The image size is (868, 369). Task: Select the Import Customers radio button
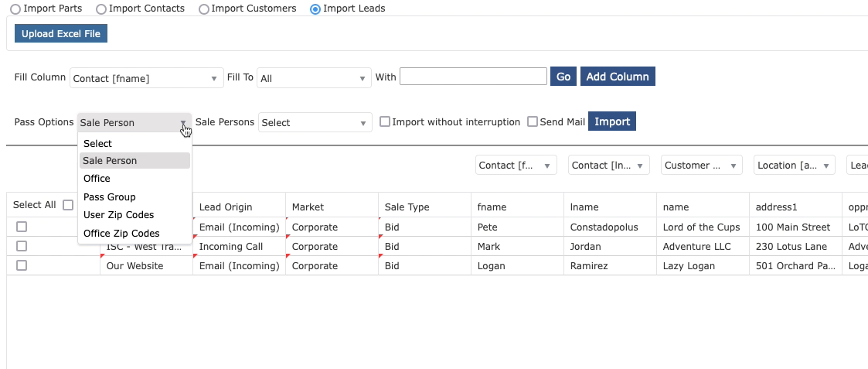pos(204,9)
